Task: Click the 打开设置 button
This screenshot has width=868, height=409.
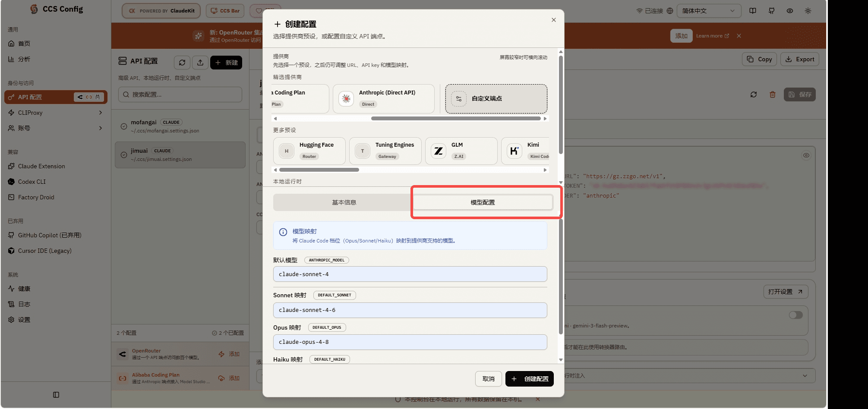Action: coord(786,292)
